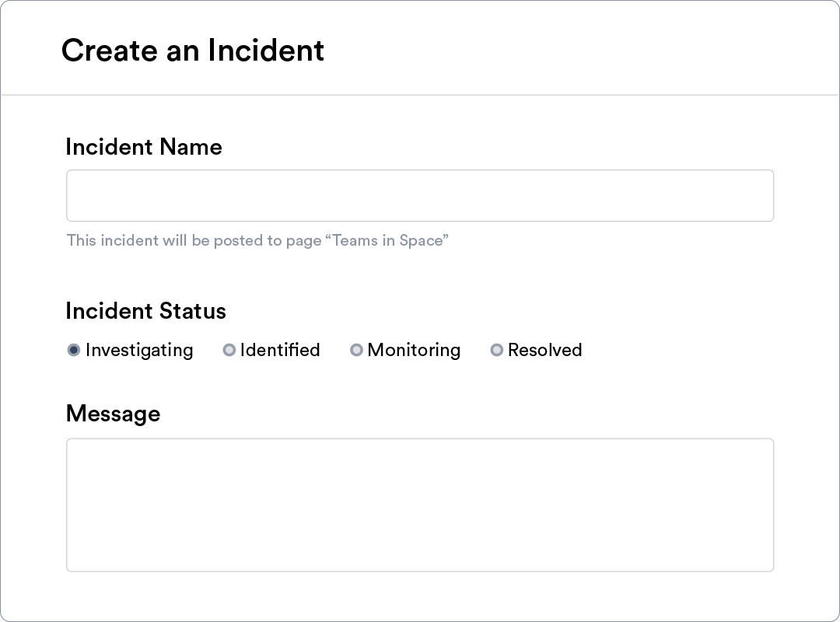Click the large Message input box
840x622 pixels.
420,504
